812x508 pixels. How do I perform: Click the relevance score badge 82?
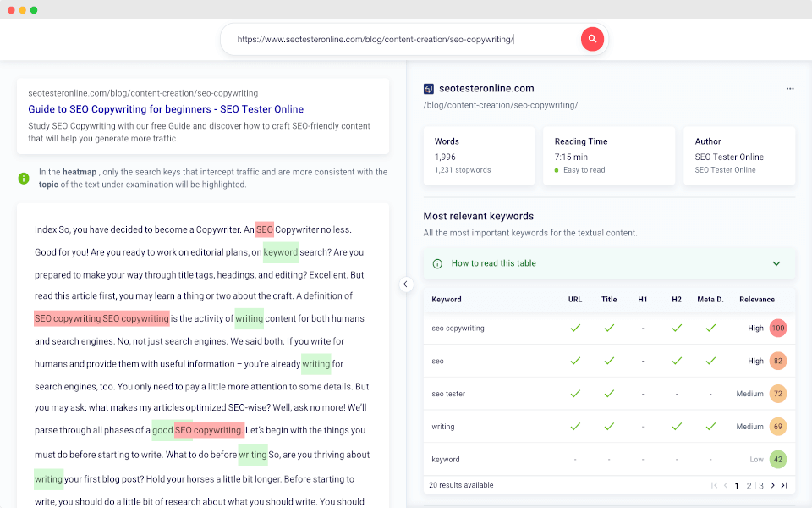(x=778, y=361)
